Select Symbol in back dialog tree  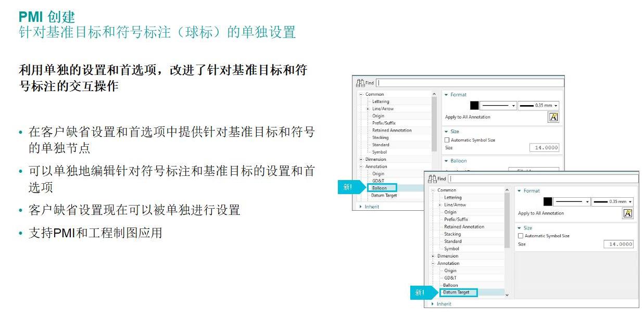point(380,152)
